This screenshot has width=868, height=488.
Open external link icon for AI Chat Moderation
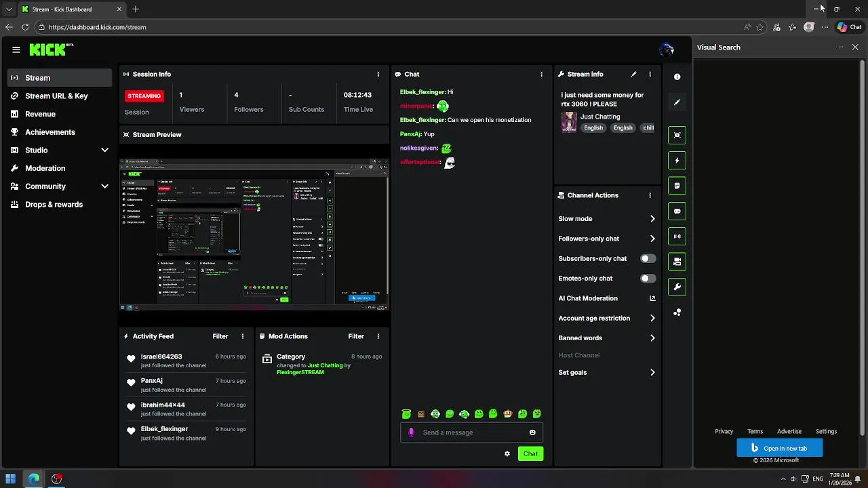click(652, 298)
